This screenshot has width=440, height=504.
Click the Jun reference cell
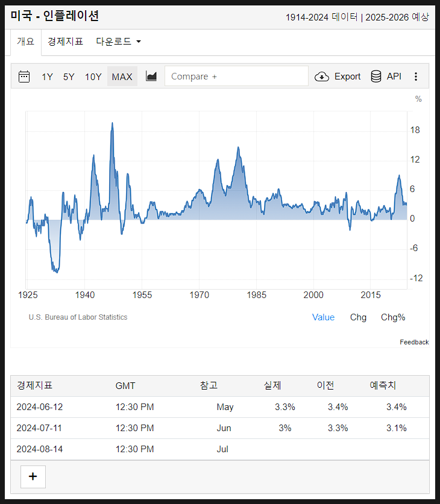tap(224, 428)
